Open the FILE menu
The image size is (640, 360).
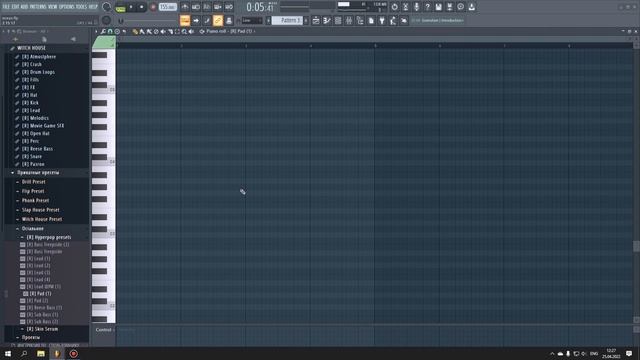click(x=7, y=7)
